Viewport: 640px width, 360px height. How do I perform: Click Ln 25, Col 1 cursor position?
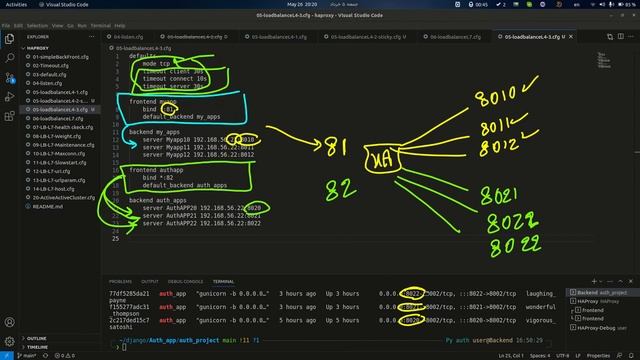pos(511,356)
